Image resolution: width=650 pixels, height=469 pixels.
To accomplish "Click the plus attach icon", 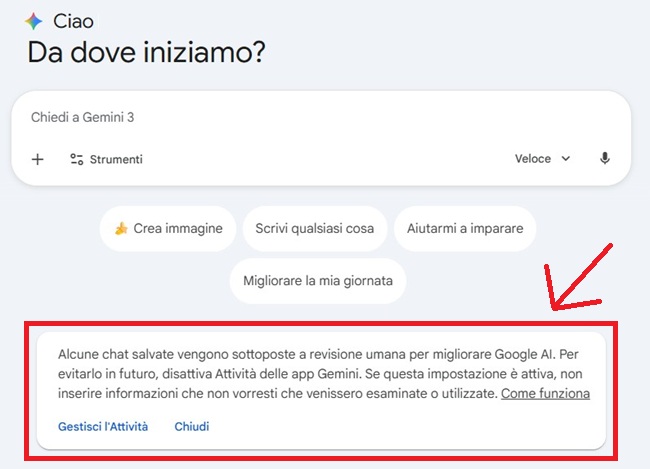I will (x=38, y=159).
